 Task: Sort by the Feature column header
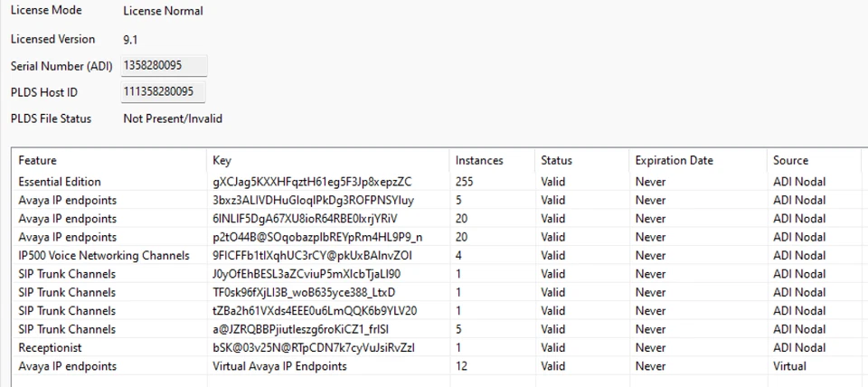click(37, 161)
